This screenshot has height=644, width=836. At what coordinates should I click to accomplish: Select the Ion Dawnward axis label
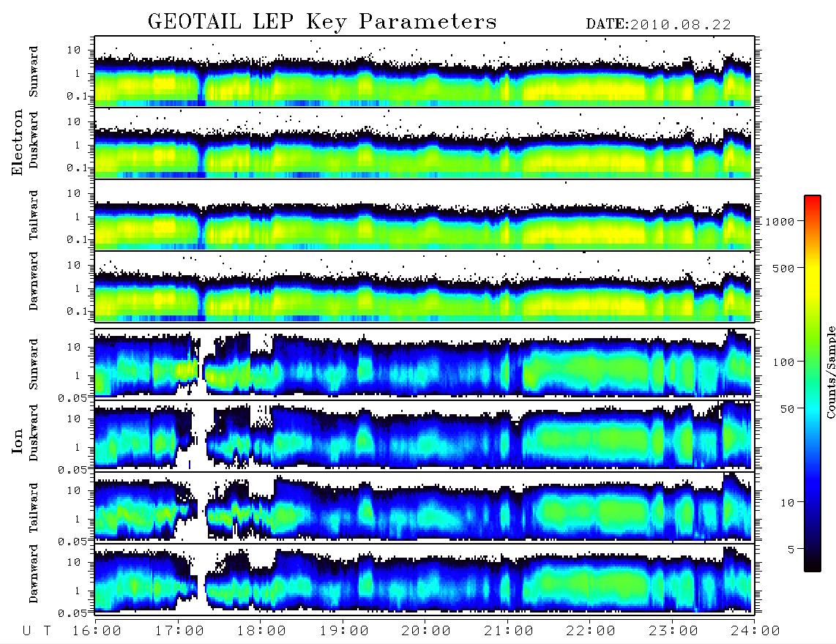click(34, 574)
